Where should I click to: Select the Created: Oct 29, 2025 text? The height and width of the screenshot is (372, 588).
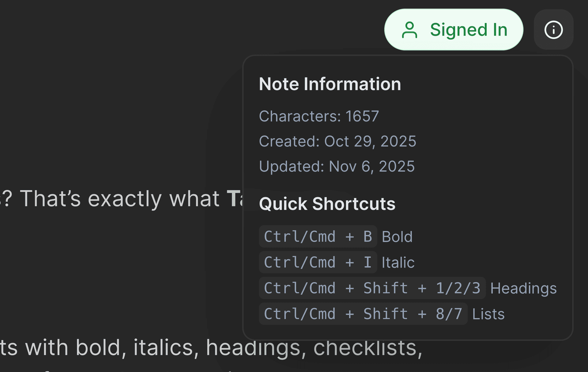click(x=338, y=141)
